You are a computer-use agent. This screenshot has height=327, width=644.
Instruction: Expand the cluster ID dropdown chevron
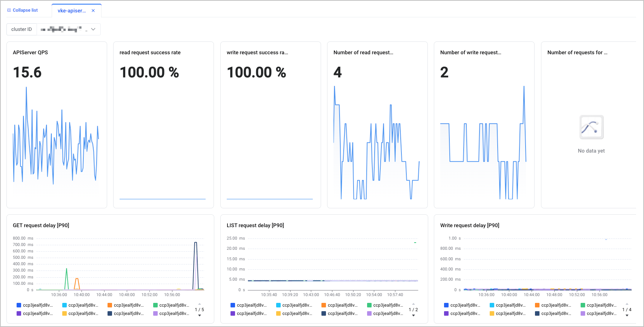(93, 29)
